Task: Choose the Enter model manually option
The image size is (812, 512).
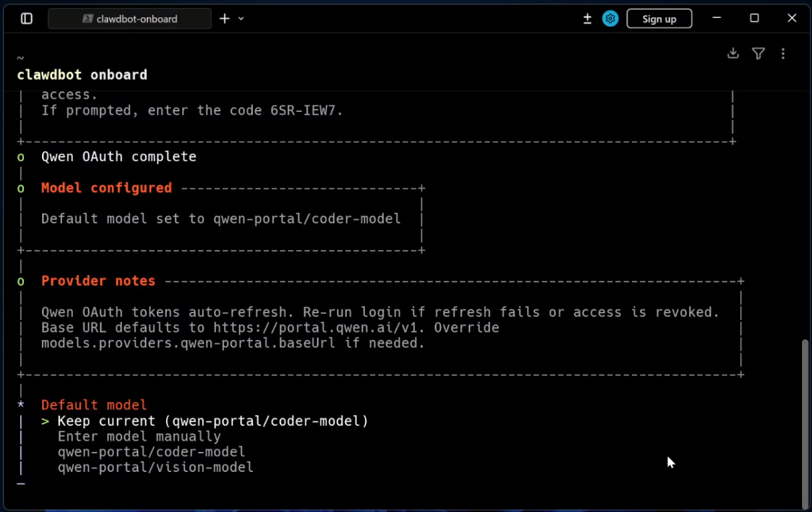Action: pos(139,437)
